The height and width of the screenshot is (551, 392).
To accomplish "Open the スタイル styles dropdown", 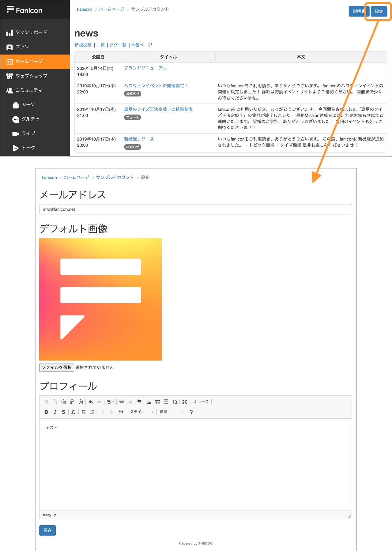I will pos(141,412).
